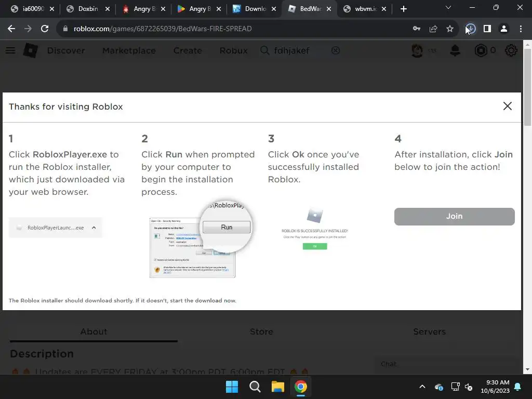Open Chrome profile avatar
The image size is (532, 399).
click(504, 29)
